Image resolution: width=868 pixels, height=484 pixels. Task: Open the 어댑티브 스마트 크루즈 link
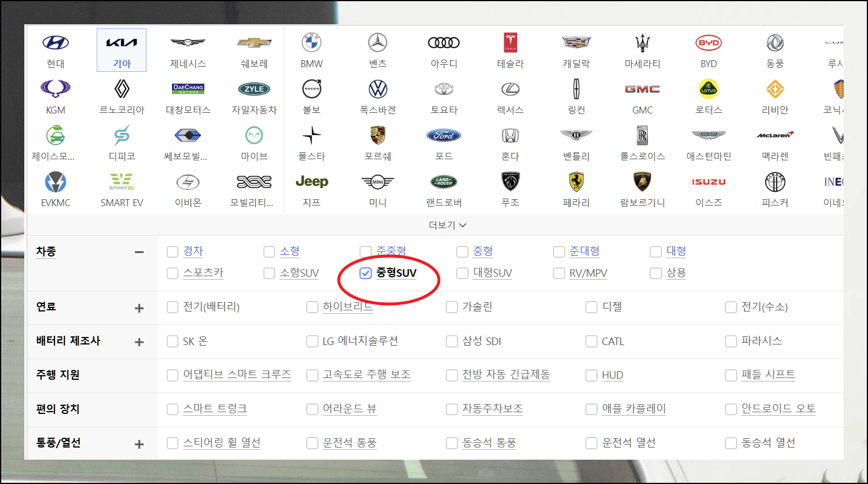(x=237, y=375)
